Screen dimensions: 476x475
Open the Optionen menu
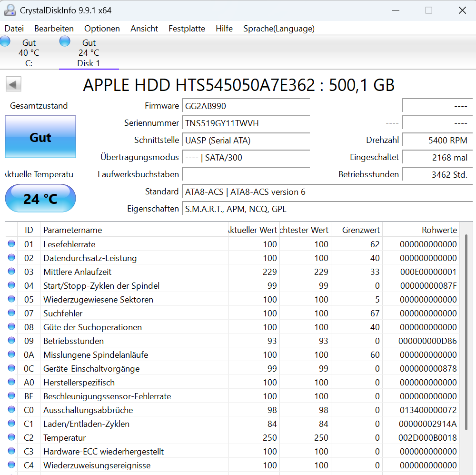(x=102, y=29)
